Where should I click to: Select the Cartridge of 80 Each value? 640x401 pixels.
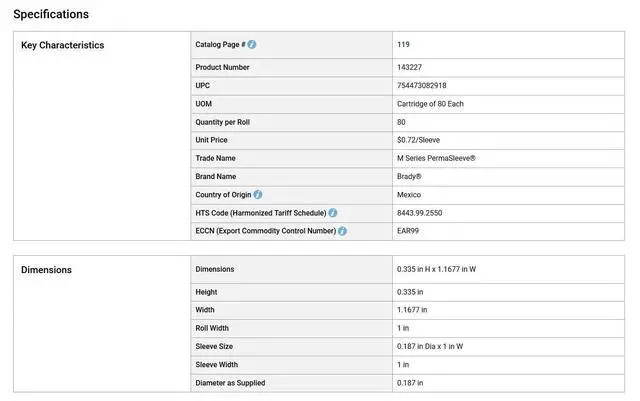(430, 104)
